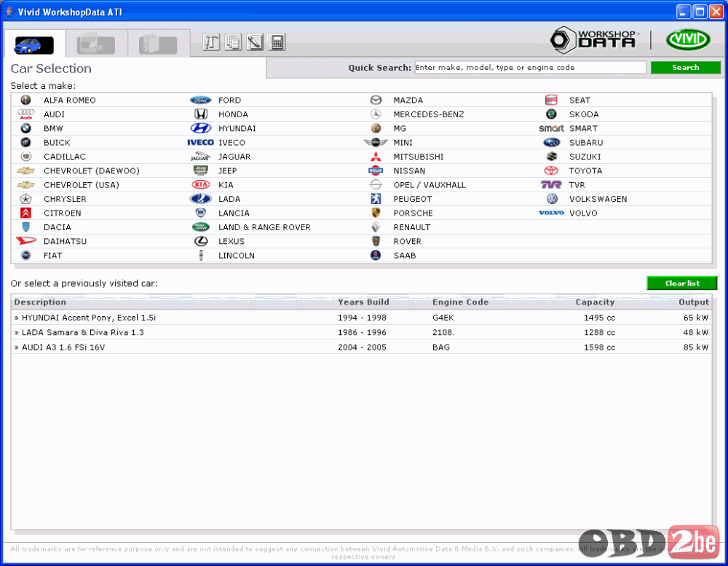Image resolution: width=728 pixels, height=566 pixels.
Task: Select the Seat logo
Action: 551,100
